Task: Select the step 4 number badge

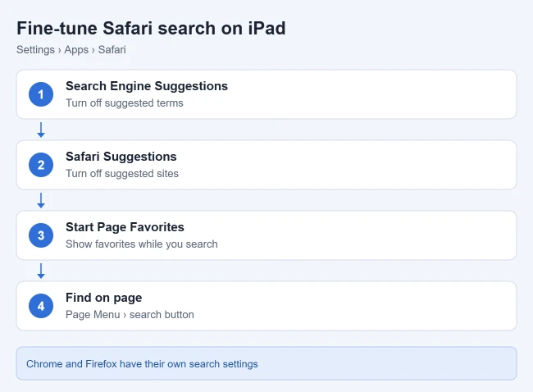Action: pyautogui.click(x=41, y=306)
